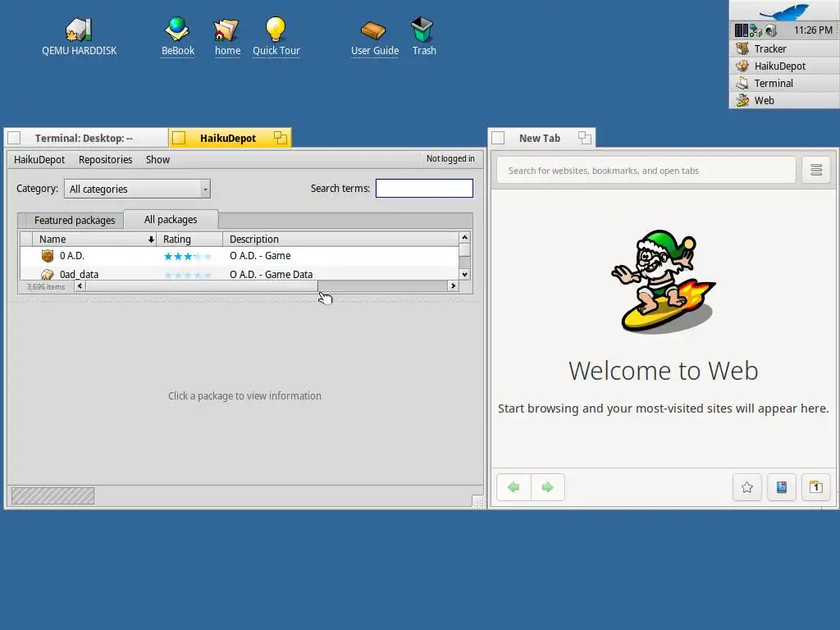Open the HaikuDepot menu
The width and height of the screenshot is (840, 630).
[x=39, y=160]
